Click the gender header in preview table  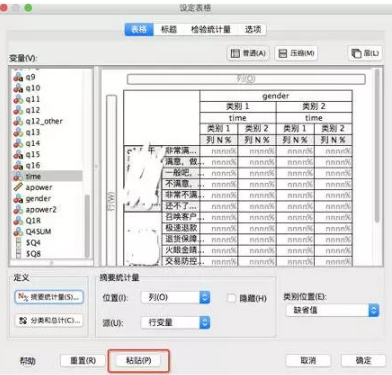click(x=276, y=96)
